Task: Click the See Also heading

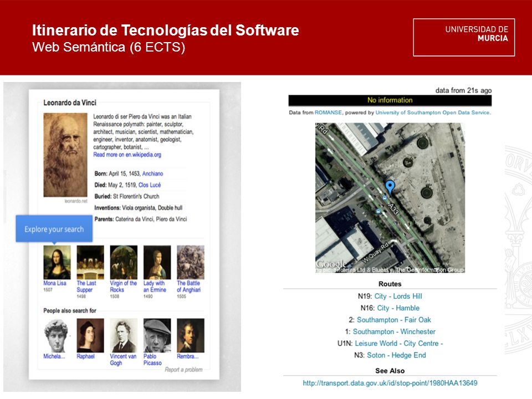Action: 390,371
